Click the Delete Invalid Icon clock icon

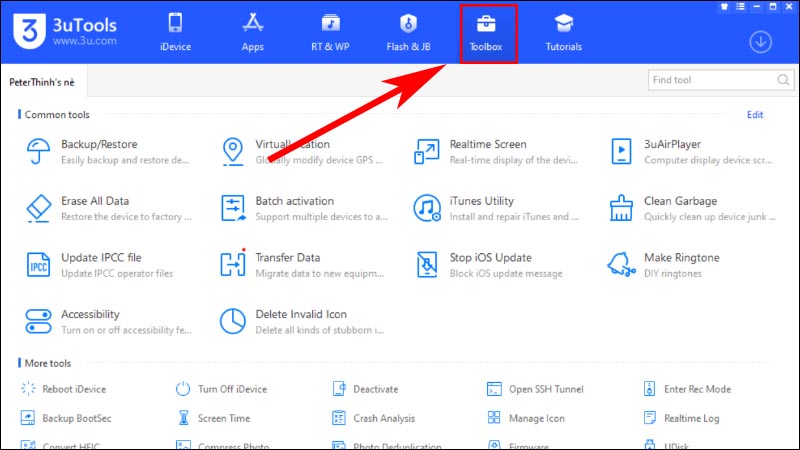pyautogui.click(x=233, y=321)
